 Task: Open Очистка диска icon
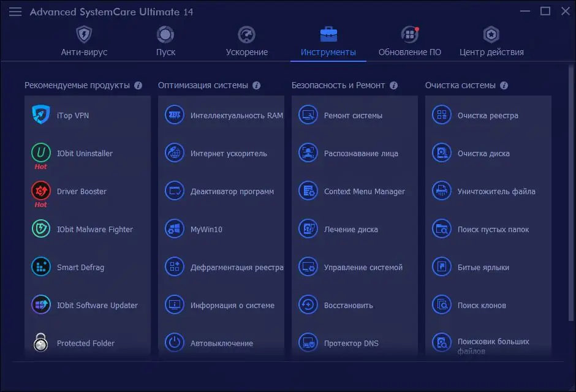point(442,153)
